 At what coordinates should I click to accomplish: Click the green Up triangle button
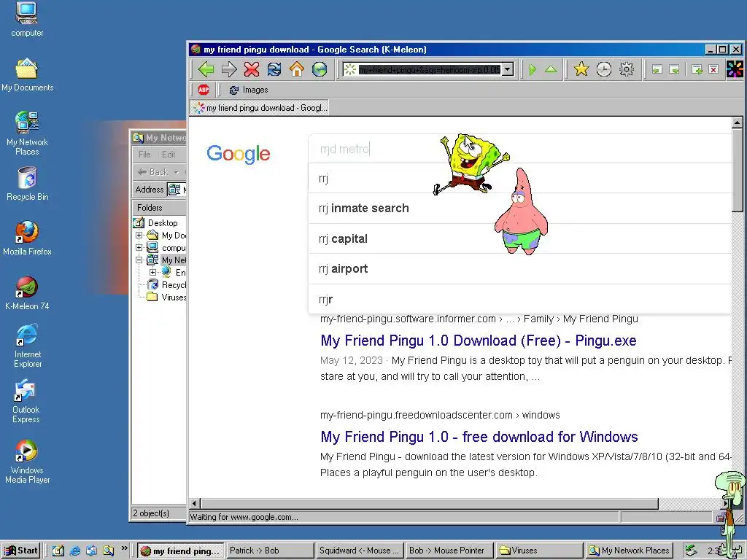point(551,69)
